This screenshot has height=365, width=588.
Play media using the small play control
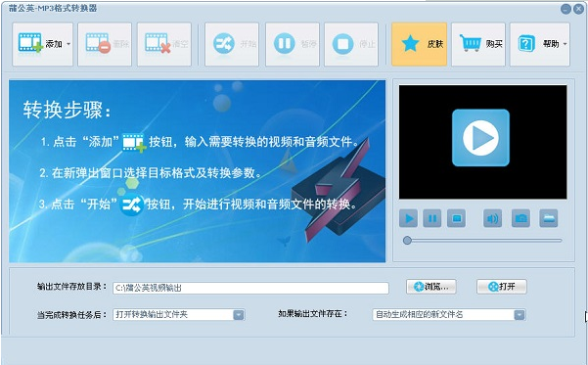[x=408, y=218]
